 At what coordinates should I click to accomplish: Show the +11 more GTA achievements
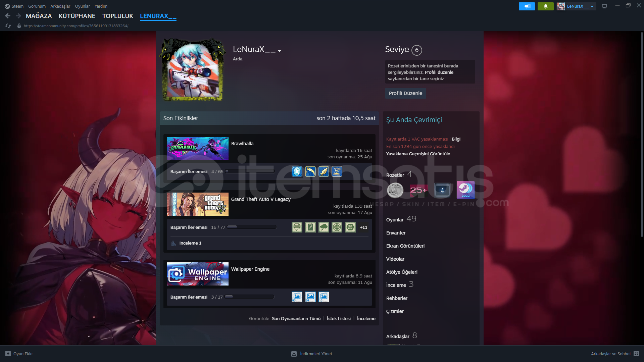point(363,227)
